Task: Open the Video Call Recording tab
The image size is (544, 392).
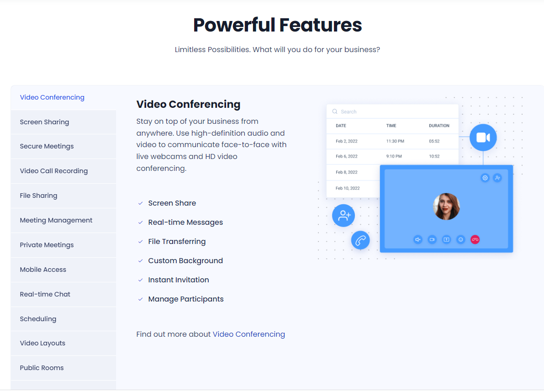Action: [63, 171]
